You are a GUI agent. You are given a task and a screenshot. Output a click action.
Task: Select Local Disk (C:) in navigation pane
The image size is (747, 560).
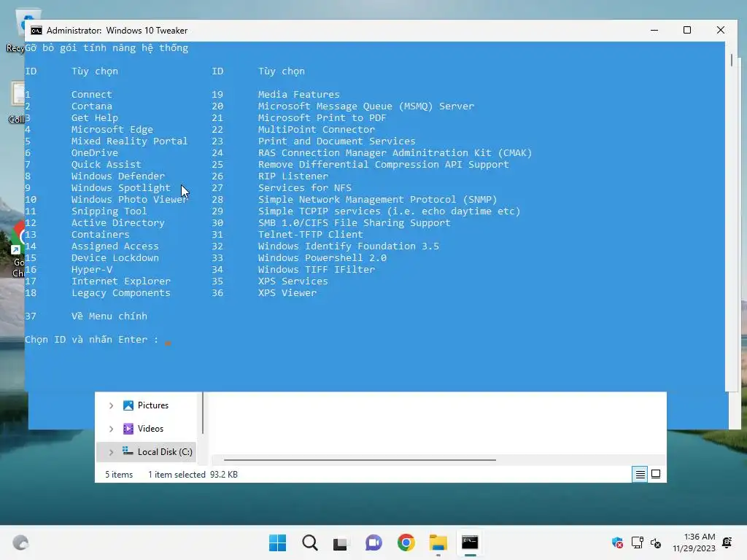point(165,452)
